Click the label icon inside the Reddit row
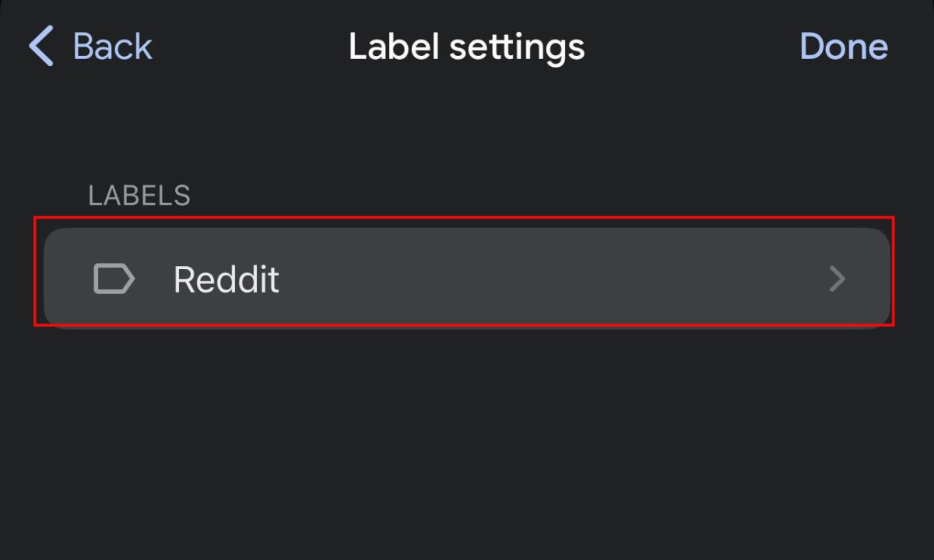 point(114,278)
